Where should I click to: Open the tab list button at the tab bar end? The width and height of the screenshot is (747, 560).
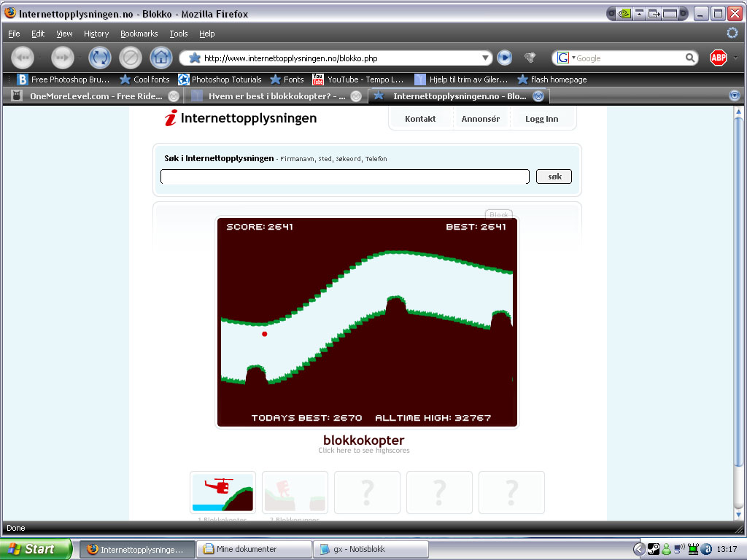(x=735, y=96)
